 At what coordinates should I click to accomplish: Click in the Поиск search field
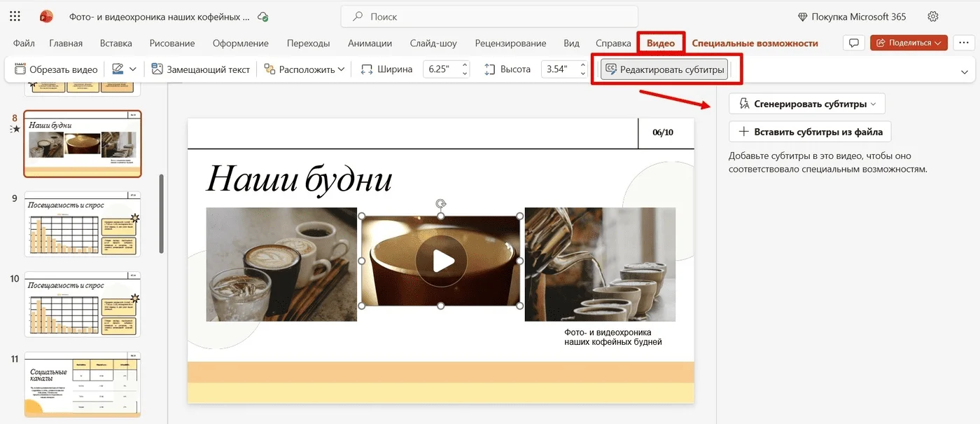pos(490,17)
